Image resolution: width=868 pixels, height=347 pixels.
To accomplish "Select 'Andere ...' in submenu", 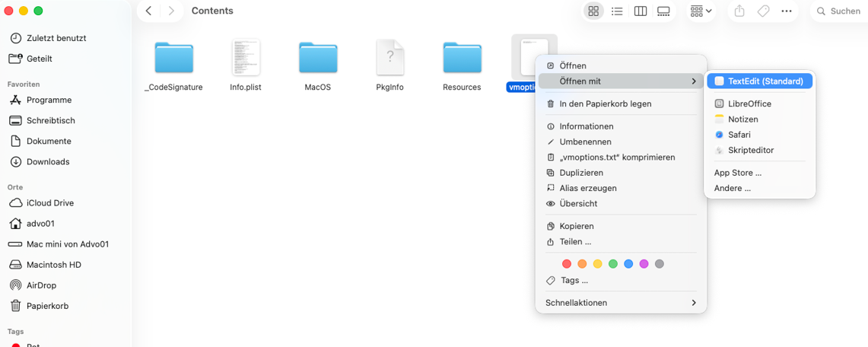I will coord(732,188).
